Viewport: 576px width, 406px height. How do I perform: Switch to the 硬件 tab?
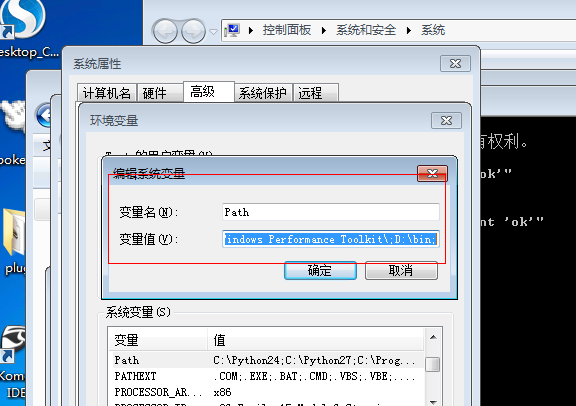(x=160, y=93)
